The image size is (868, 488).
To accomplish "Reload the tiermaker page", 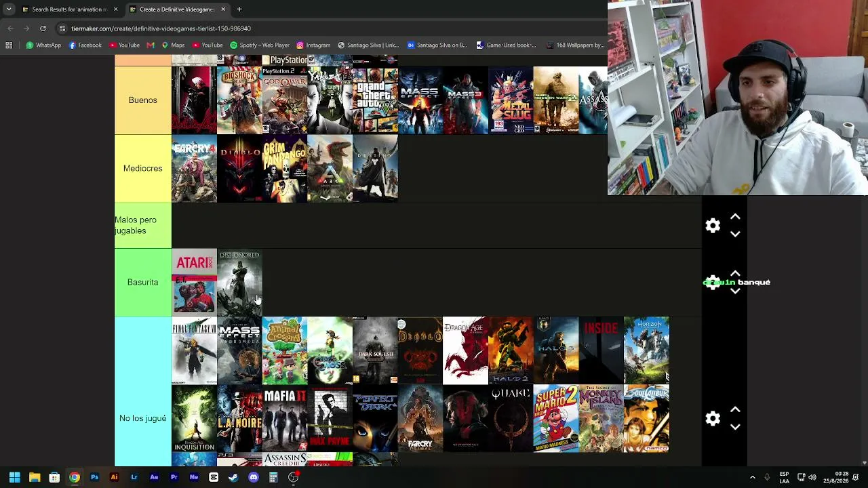I will (43, 28).
